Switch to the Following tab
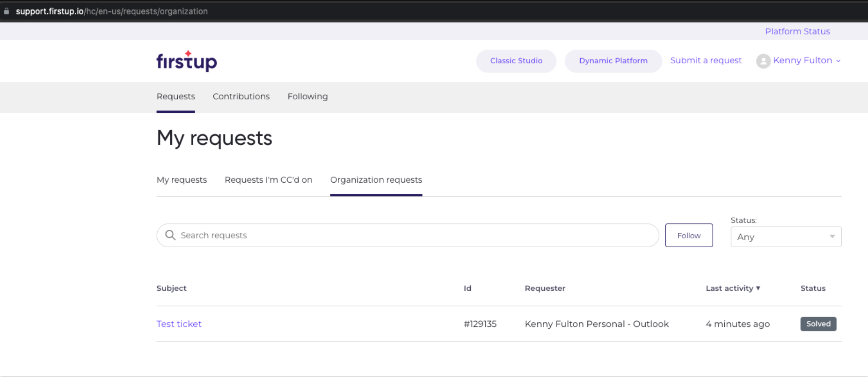Image resolution: width=868 pixels, height=377 pixels. pyautogui.click(x=307, y=96)
